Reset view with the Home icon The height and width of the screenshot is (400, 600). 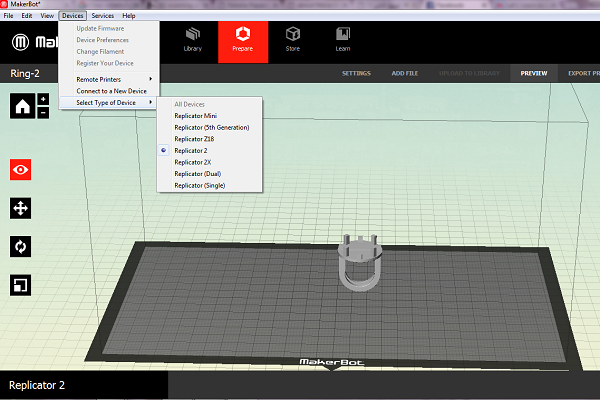pos(22,106)
